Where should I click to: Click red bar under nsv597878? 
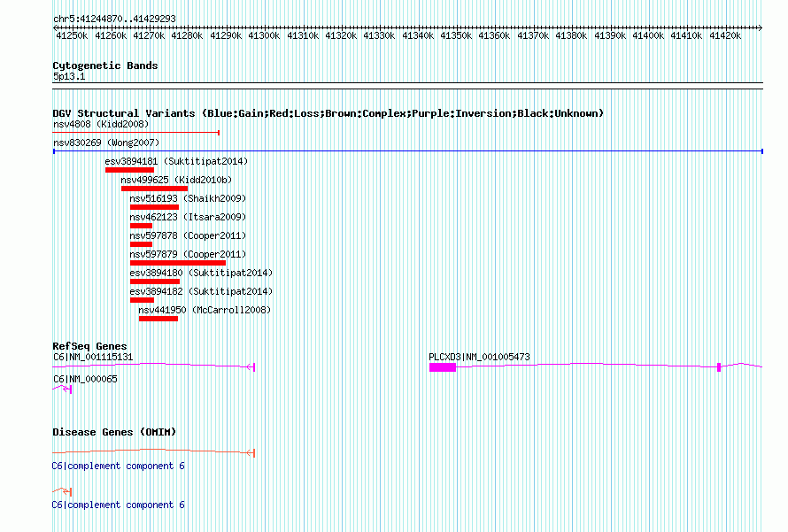[x=141, y=244]
